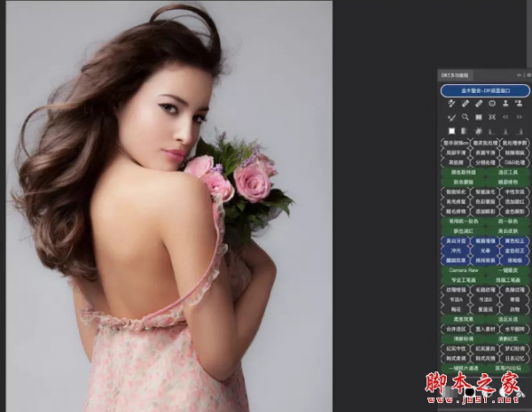This screenshot has width=532, height=412.
Task: Click the 梦幻粉调 button
Action: (514, 348)
